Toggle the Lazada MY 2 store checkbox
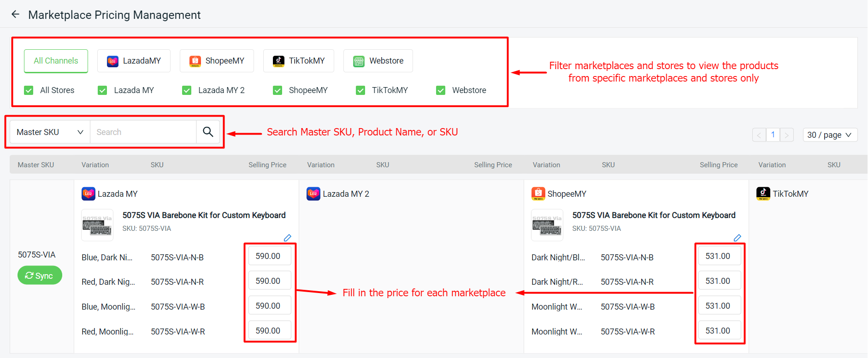Viewport: 868px width, 358px height. pos(187,90)
